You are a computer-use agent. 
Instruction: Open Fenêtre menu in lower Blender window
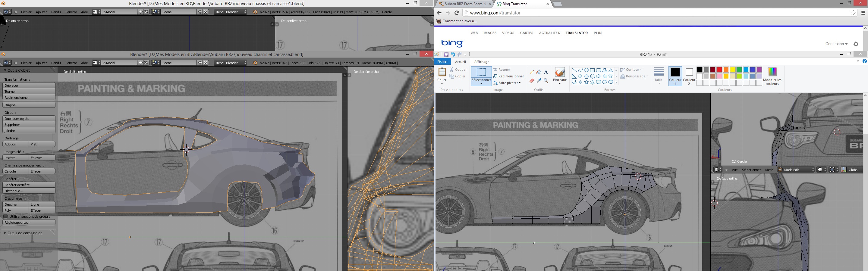coord(71,63)
